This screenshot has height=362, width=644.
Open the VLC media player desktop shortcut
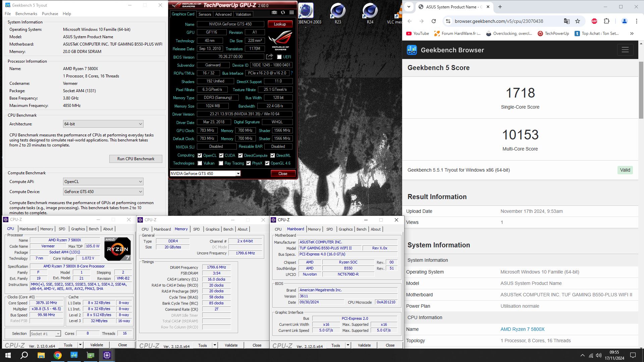tap(395, 14)
